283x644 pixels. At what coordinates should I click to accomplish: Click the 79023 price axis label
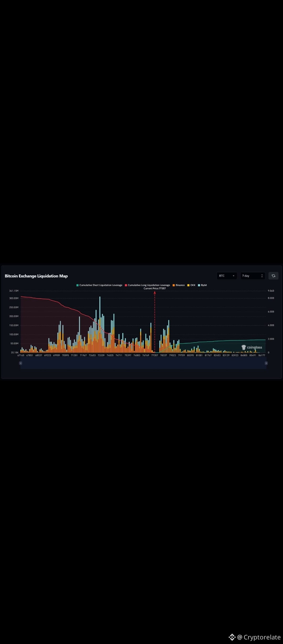tap(172, 356)
